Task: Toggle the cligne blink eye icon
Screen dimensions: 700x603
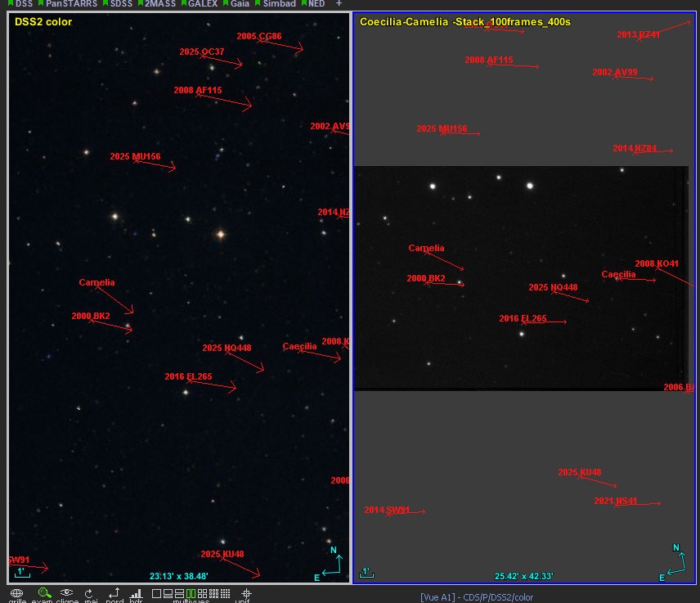Action: pos(66,592)
